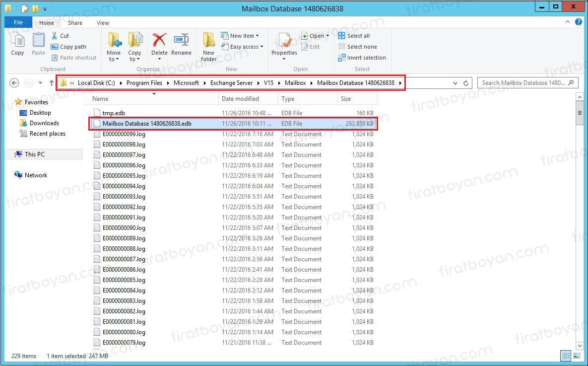Switch to the Share tab
588x366 pixels.
(75, 23)
